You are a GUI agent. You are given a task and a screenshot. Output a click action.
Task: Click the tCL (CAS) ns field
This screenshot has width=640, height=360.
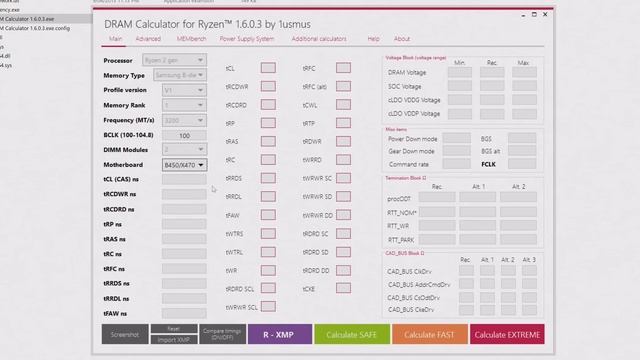click(184, 179)
